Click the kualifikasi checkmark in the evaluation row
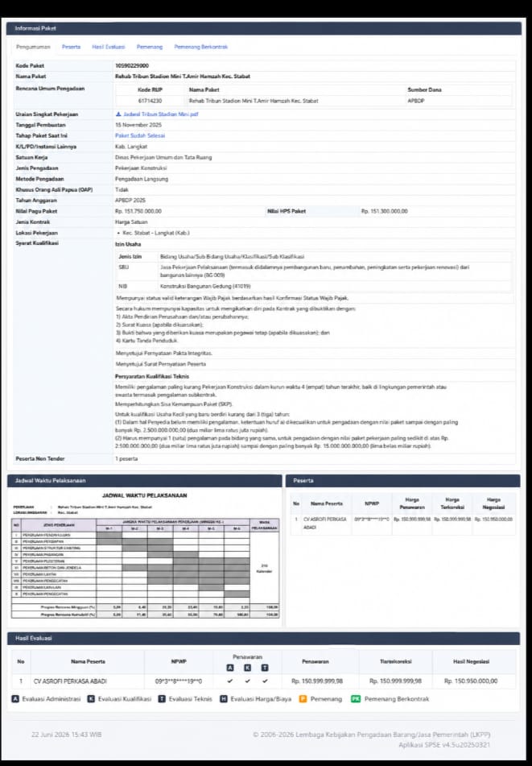Viewport: 532px width, 766px height. tap(247, 681)
